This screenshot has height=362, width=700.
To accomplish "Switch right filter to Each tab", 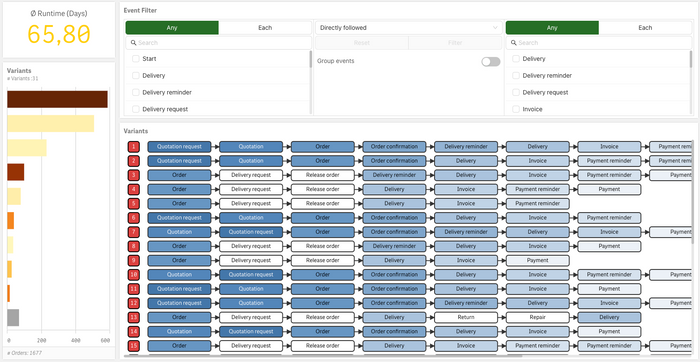I will point(645,28).
